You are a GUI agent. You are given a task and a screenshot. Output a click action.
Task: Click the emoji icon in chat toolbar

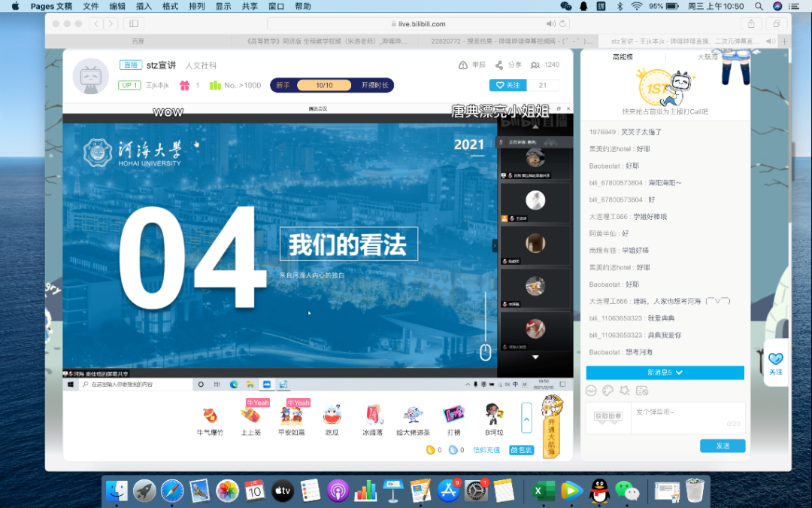[x=591, y=390]
